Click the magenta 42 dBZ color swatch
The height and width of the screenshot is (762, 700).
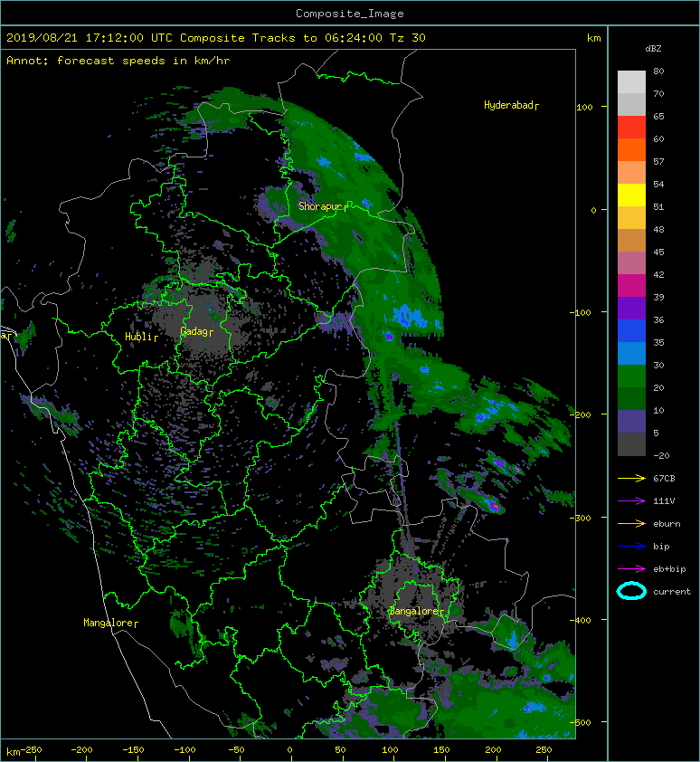(x=631, y=285)
